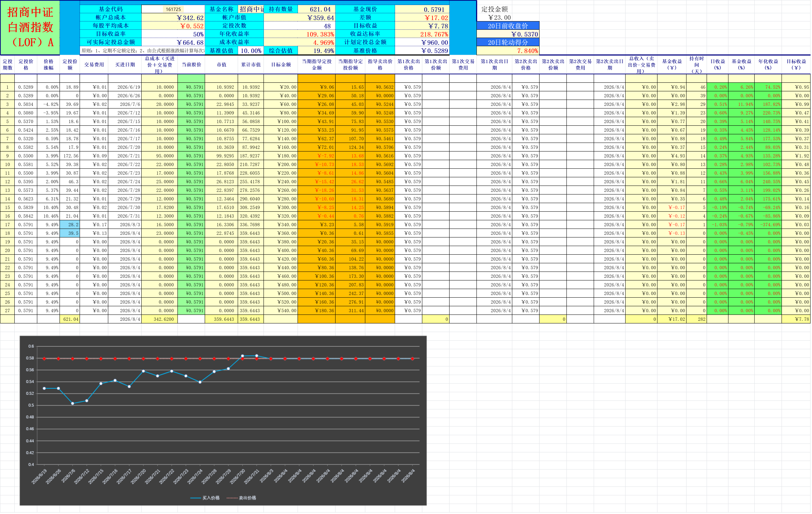Viewport: 812px width, 514px height.
Task: Select guidance shares cell 311.44
Action: tap(350, 310)
